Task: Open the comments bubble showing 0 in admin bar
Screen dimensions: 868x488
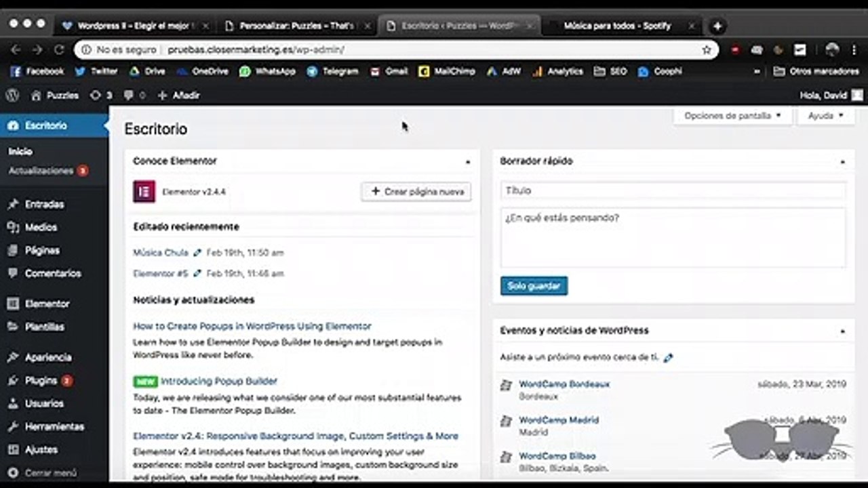Action: pos(135,96)
